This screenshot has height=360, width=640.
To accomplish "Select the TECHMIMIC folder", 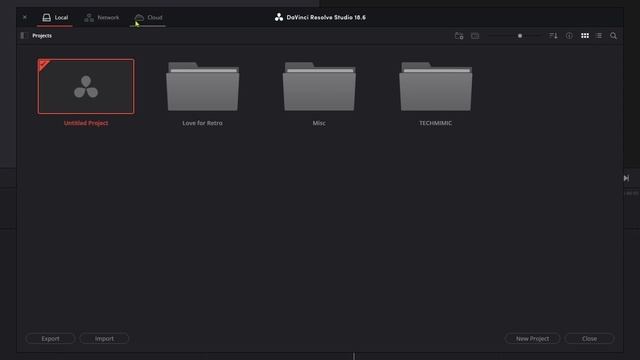I will point(436,87).
